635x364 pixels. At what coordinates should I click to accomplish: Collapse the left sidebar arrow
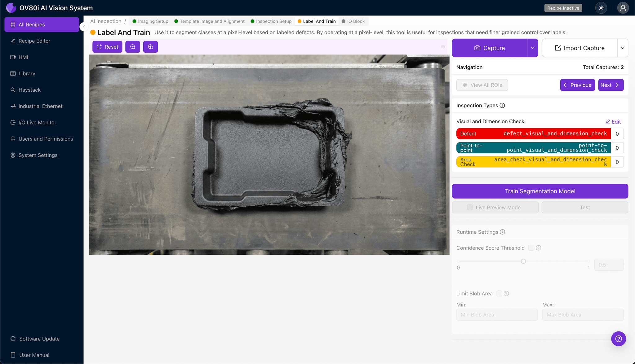pos(84,27)
